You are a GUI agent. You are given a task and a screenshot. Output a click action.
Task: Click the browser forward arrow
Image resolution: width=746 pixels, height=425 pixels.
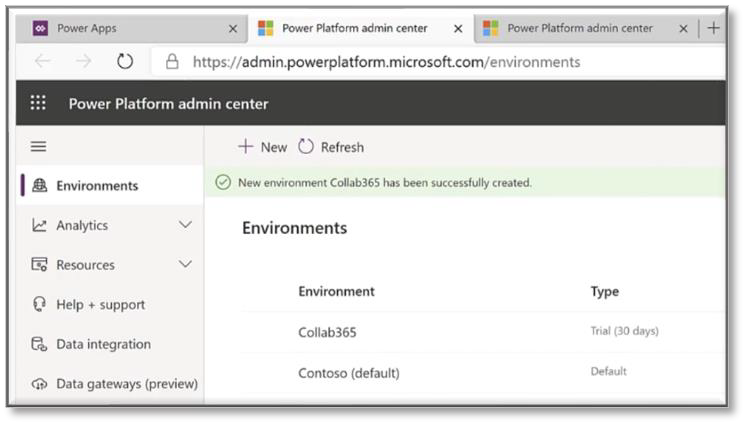click(84, 61)
